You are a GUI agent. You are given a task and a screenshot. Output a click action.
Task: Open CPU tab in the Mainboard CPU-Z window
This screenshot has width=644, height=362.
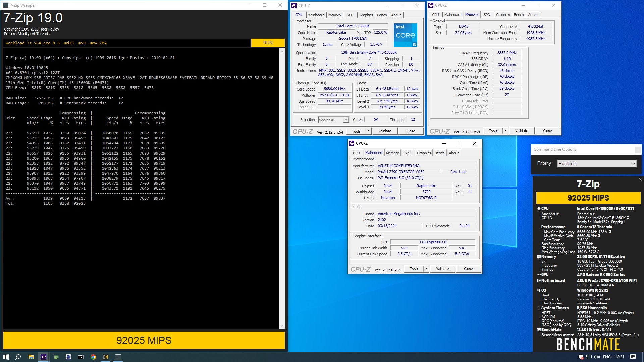[356, 153]
